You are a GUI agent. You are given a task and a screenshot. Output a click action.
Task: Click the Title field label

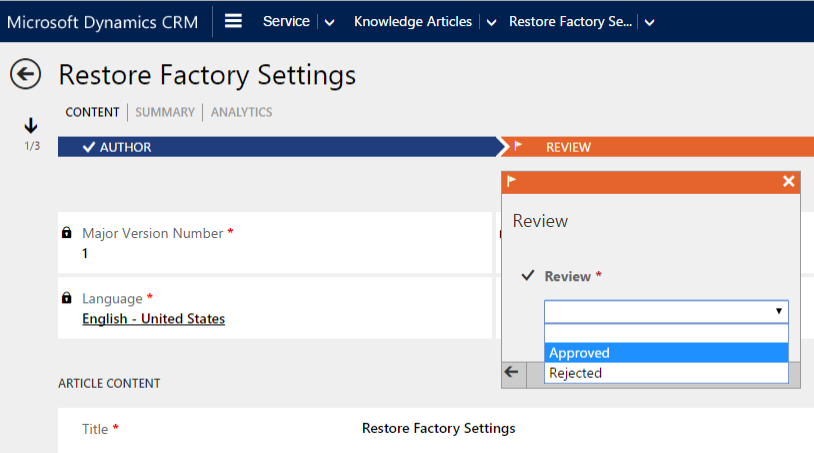click(95, 429)
